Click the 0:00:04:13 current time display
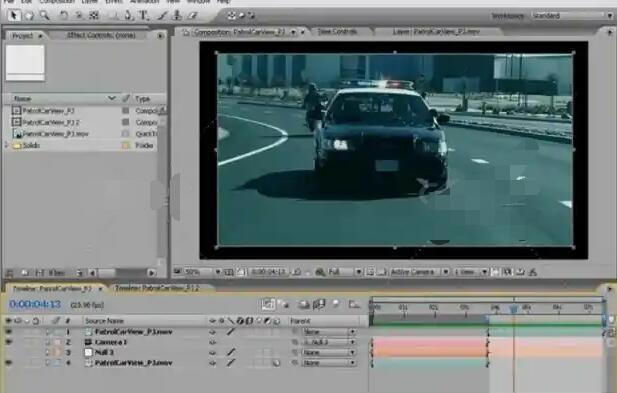Image resolution: width=617 pixels, height=393 pixels. pos(35,304)
